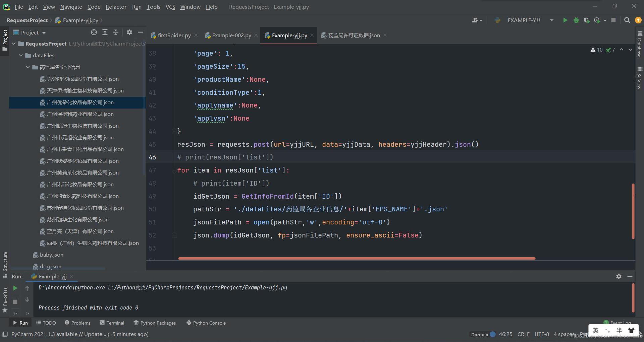Open Python Packages tool window
Viewport: 644px width, 342px height.
(155, 323)
